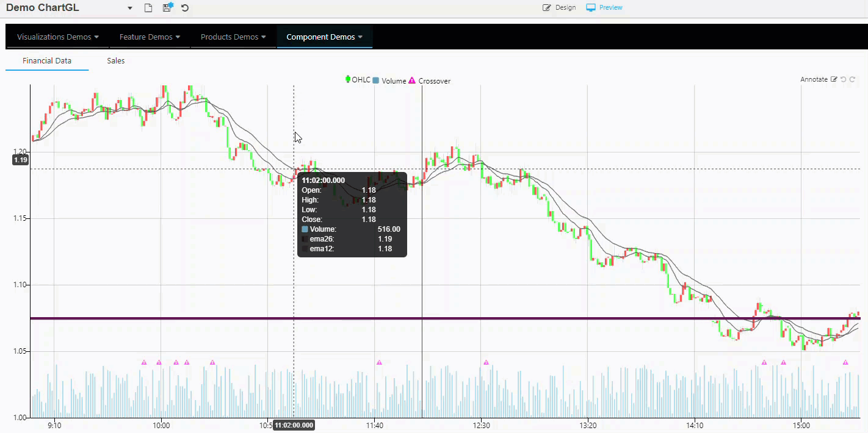Select the Financial Data tab
The height and width of the screenshot is (433, 868).
click(47, 60)
